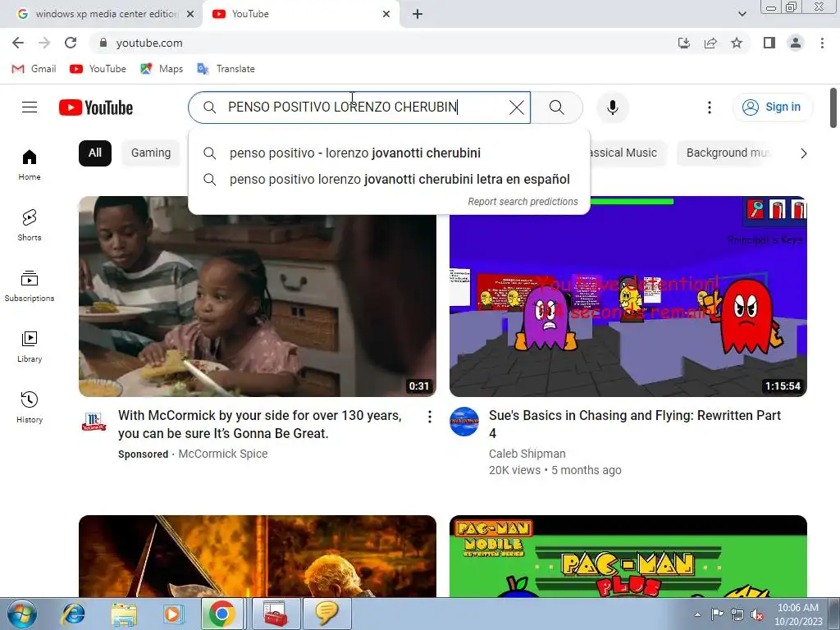This screenshot has height=630, width=840.
Task: Open the tab search dropdown arrow
Action: (x=742, y=14)
